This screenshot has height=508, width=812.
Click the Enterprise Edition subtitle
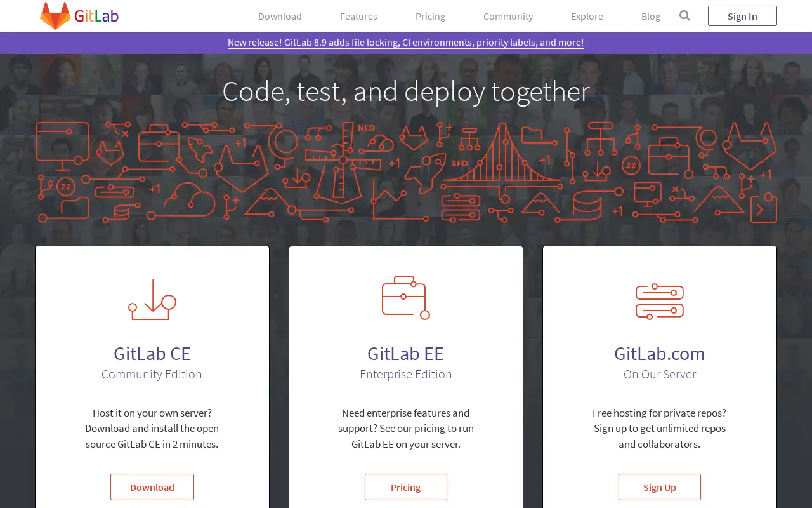point(406,374)
